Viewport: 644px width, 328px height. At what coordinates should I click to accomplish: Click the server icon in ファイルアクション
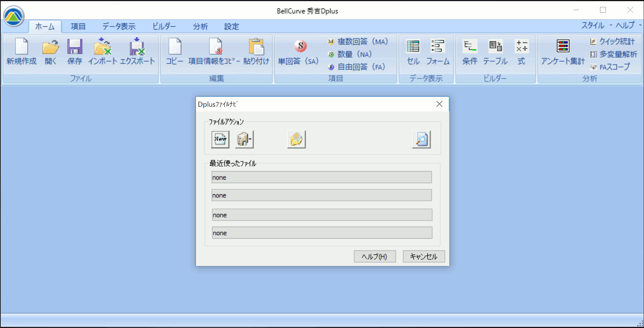(x=244, y=139)
